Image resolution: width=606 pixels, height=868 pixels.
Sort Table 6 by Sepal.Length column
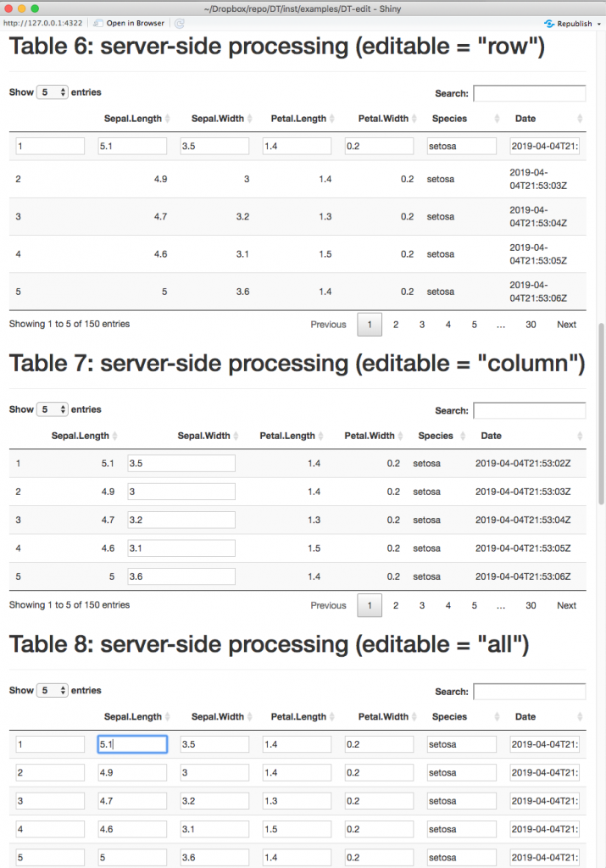133,119
